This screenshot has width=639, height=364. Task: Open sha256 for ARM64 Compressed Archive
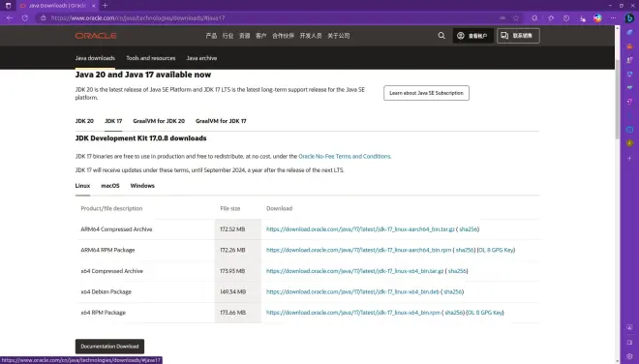pos(469,229)
